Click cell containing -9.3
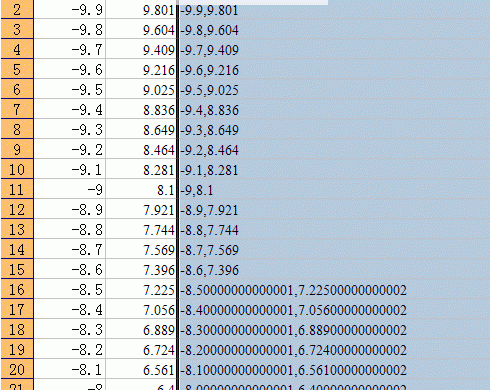The width and height of the screenshot is (490, 391). click(70, 129)
